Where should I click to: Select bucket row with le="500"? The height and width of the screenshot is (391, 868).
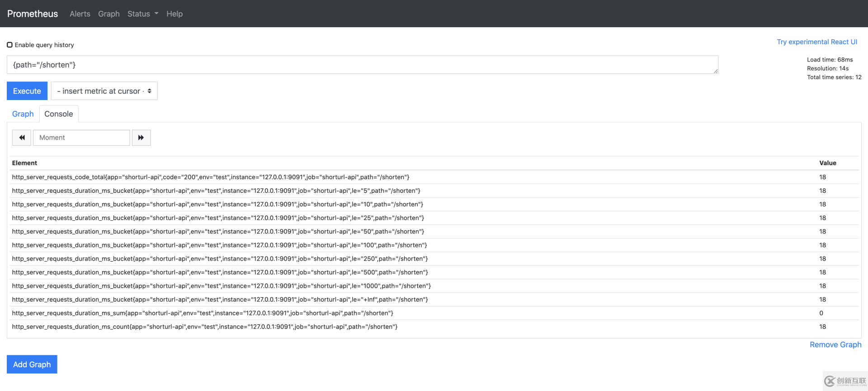click(x=434, y=272)
